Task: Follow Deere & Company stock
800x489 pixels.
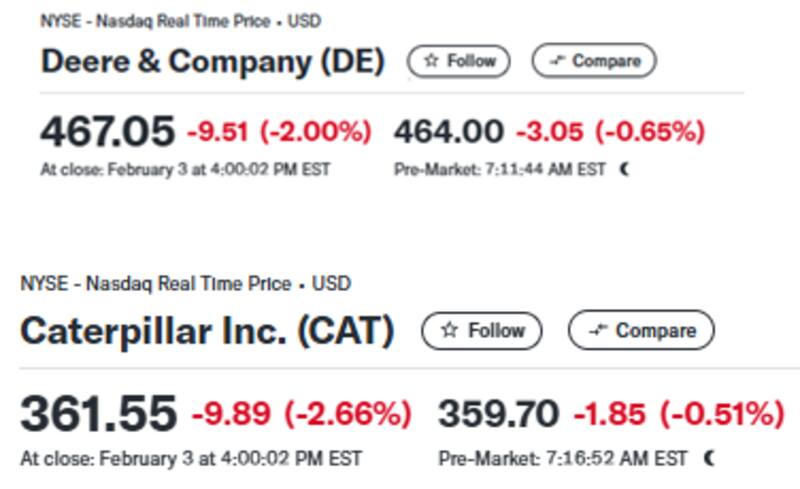Action: click(x=459, y=61)
